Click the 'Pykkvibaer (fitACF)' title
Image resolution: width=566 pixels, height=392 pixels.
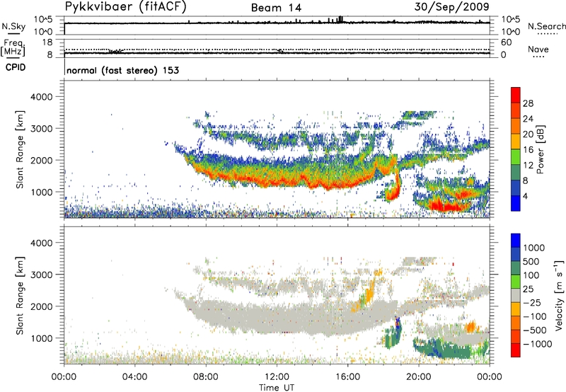pos(126,7)
